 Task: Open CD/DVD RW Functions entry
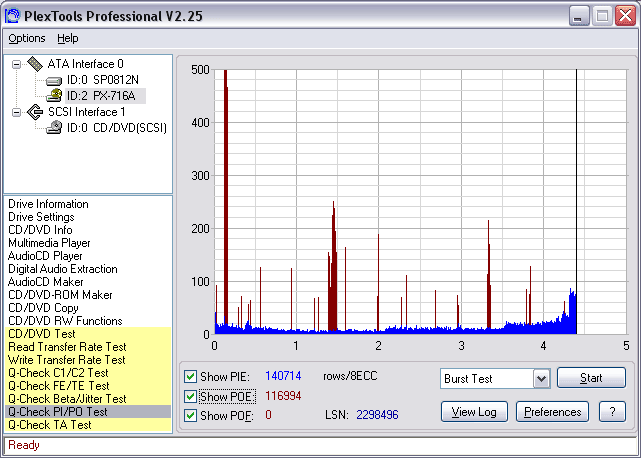pyautogui.click(x=65, y=321)
